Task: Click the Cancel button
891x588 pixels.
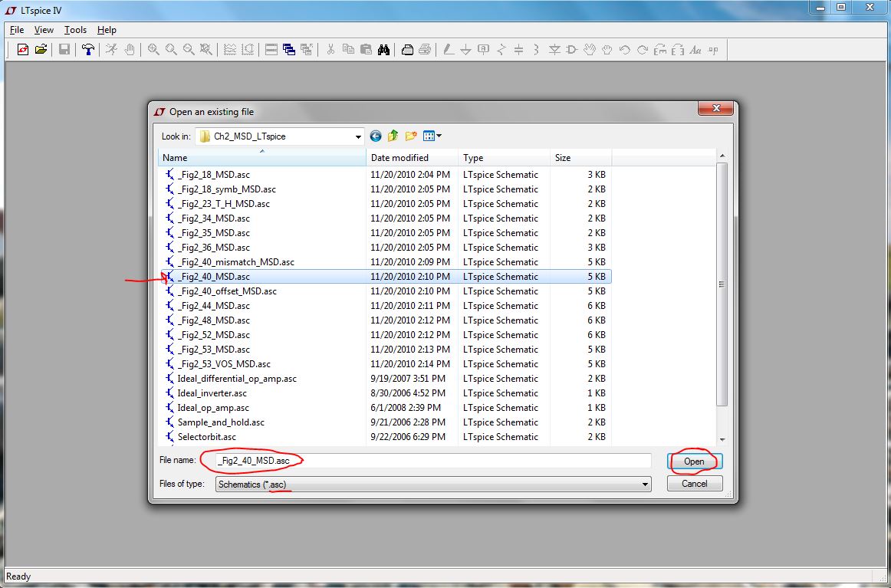Action: click(695, 484)
